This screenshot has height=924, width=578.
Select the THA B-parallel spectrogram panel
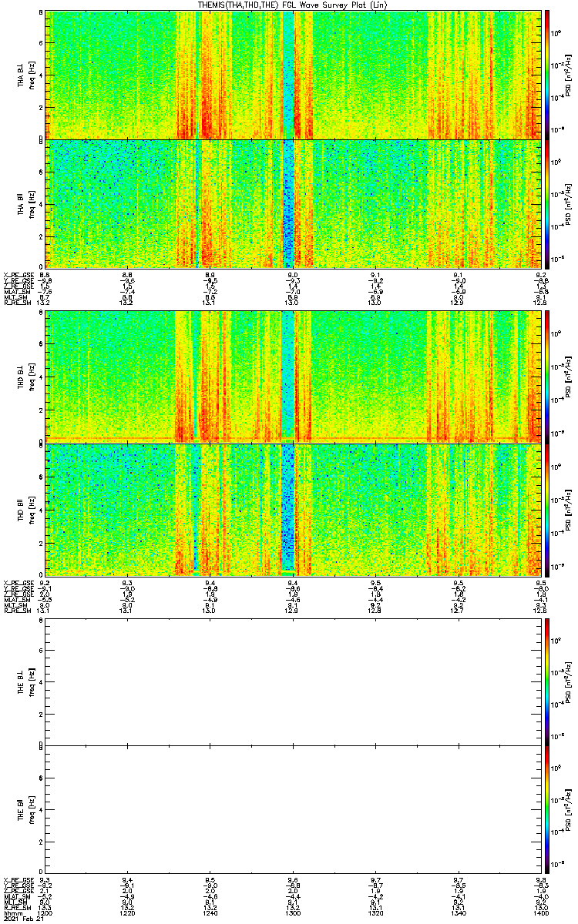[292, 203]
